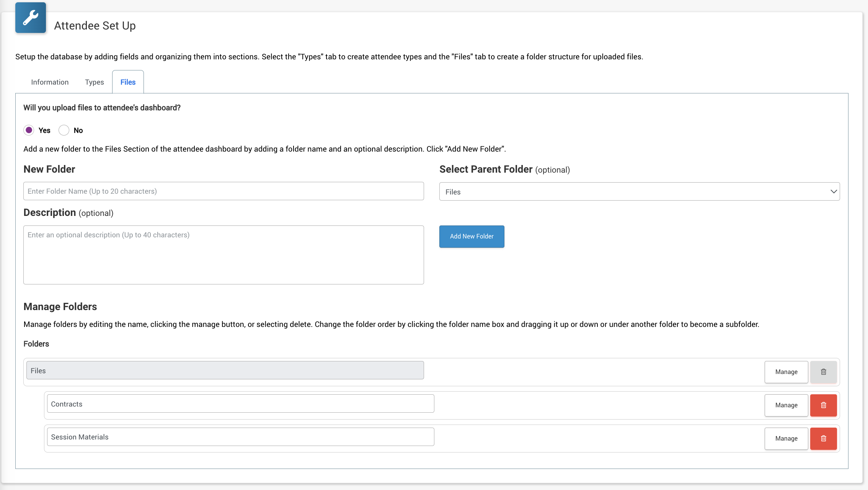
Task: Click into the optional description textarea
Action: pos(224,255)
